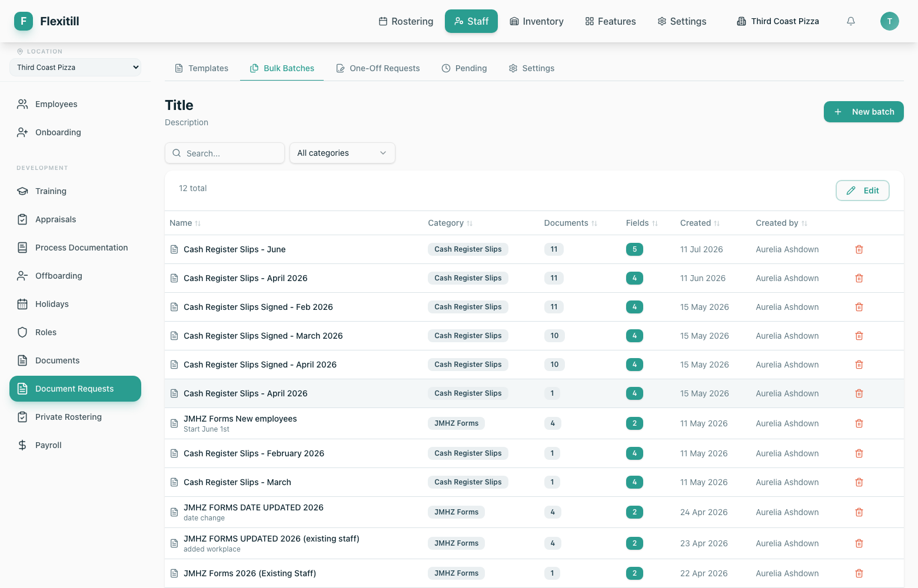Select Document Requests in sidebar
This screenshot has width=918, height=588.
click(x=75, y=389)
